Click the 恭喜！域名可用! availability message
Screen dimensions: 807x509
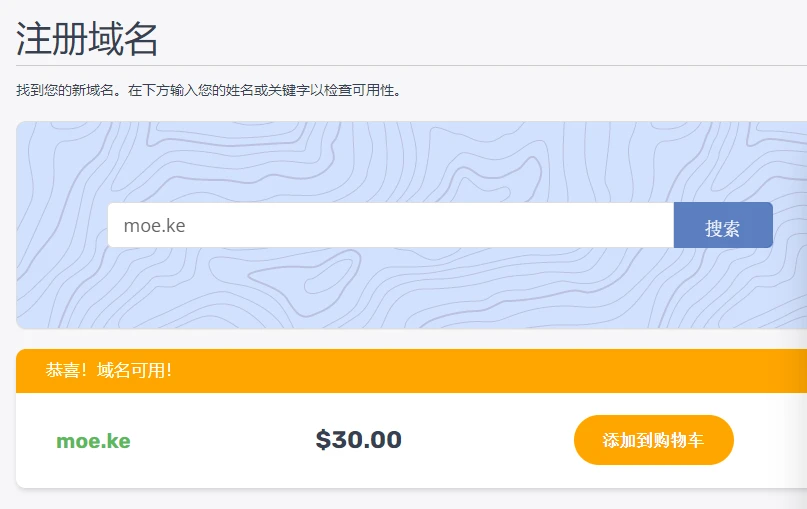[x=109, y=371]
